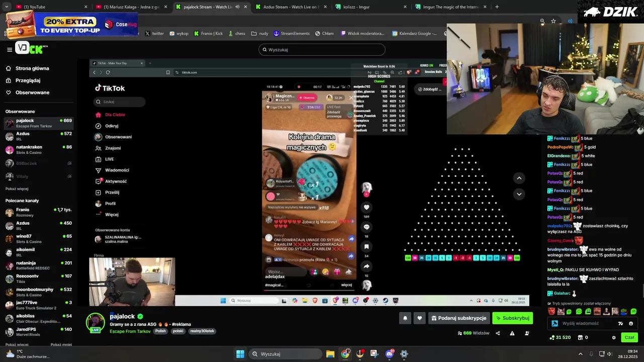The width and height of the screenshot is (644, 362).
Task: Open the 'twitter' bookmark
Action: click(154, 34)
